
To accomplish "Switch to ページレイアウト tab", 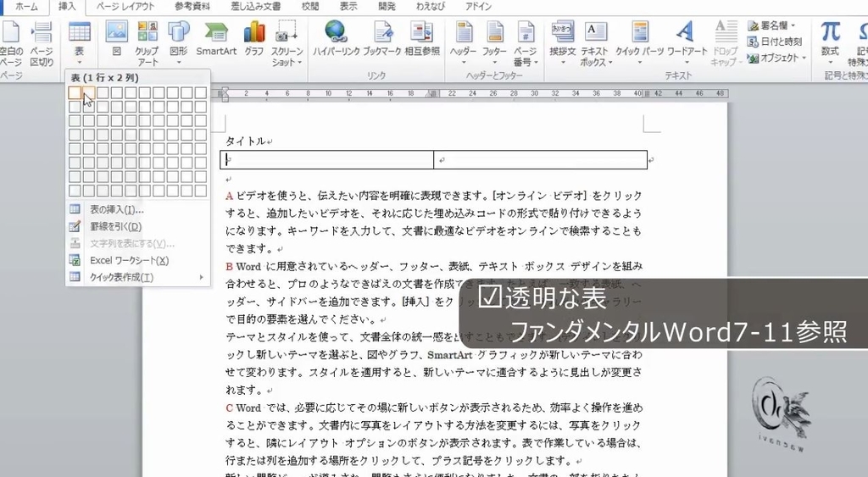I will [125, 7].
